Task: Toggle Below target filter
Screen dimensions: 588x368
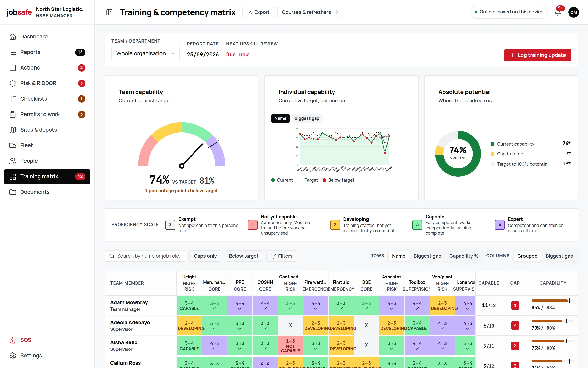Action: click(x=244, y=256)
